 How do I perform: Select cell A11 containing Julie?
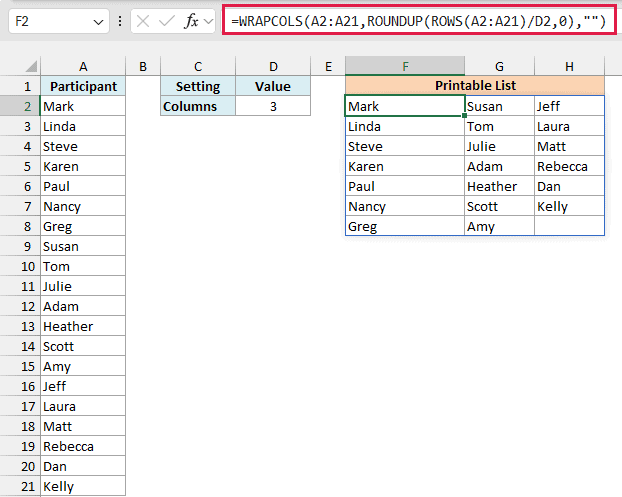pos(83,286)
